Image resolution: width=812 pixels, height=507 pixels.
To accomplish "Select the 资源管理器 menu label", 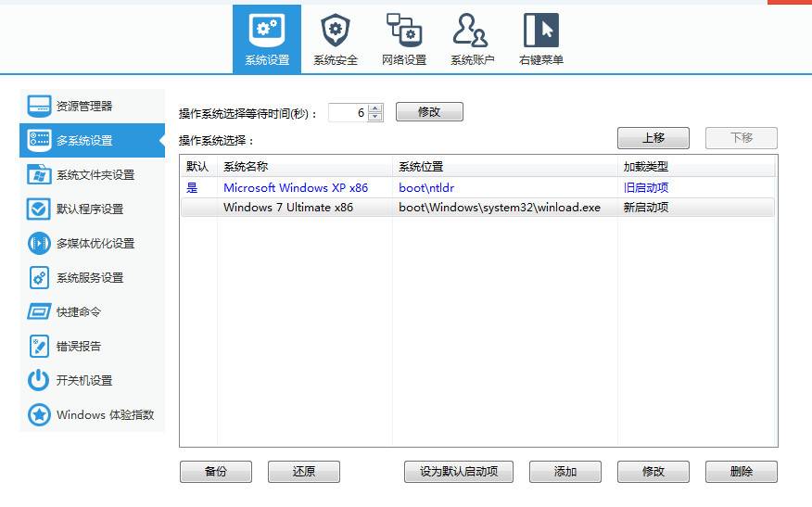I will point(84,107).
